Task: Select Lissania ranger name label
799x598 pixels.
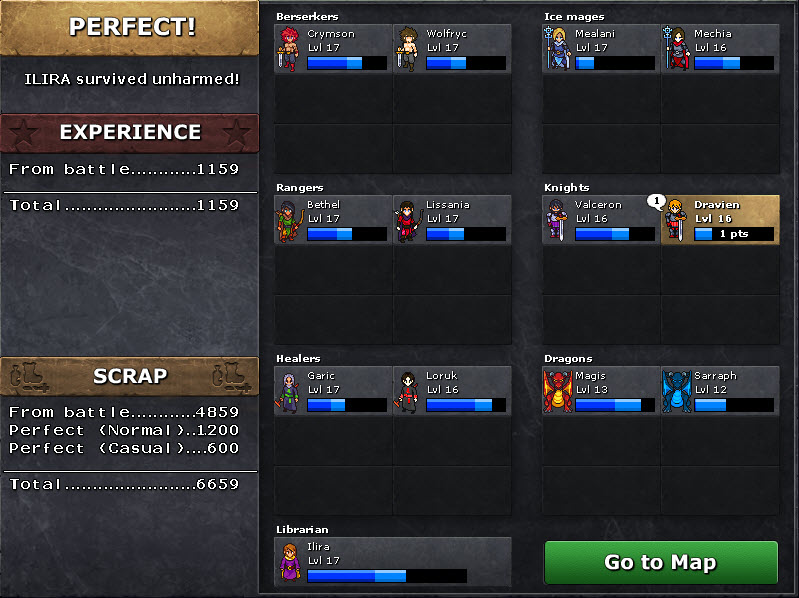Action: (x=447, y=204)
